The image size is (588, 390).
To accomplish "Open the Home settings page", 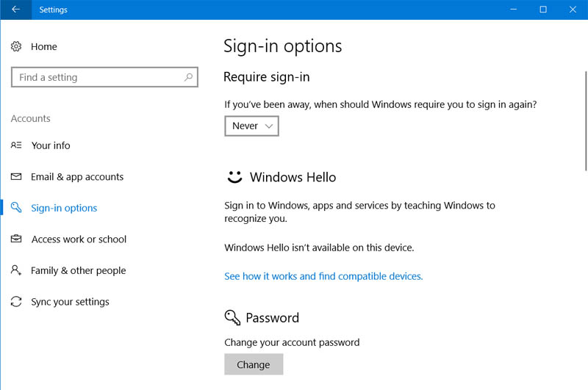I will [44, 46].
